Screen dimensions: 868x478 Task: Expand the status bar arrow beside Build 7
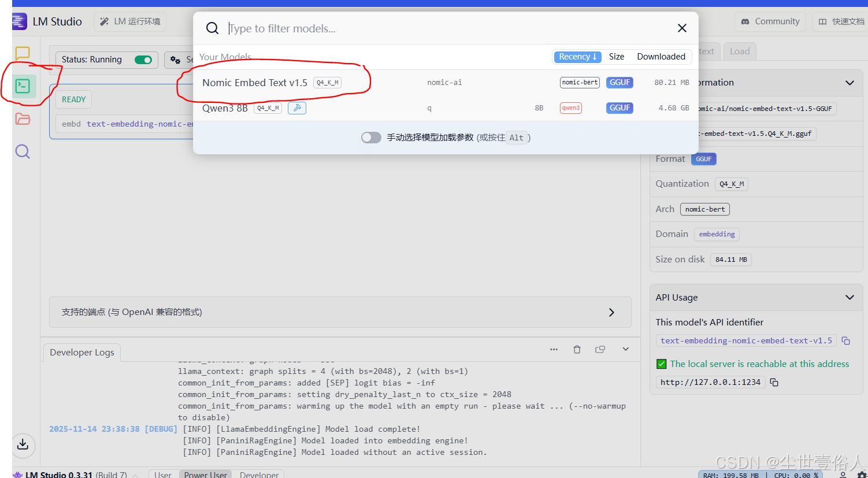(x=135, y=475)
